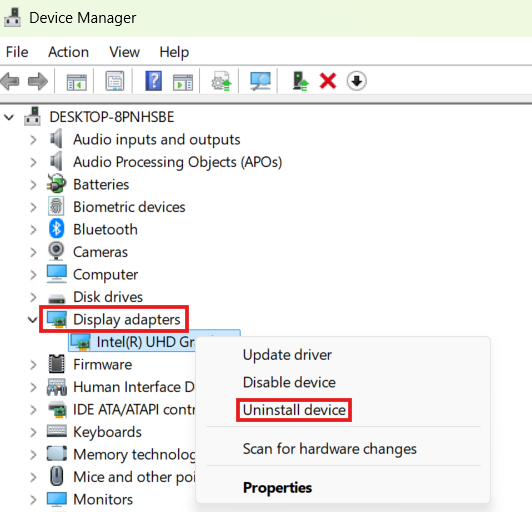Click the Forward arrow toolbar icon
532x512 pixels.
(38, 81)
